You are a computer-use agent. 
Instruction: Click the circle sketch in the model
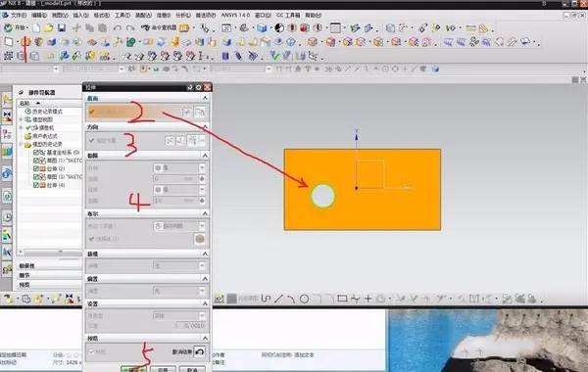point(322,196)
